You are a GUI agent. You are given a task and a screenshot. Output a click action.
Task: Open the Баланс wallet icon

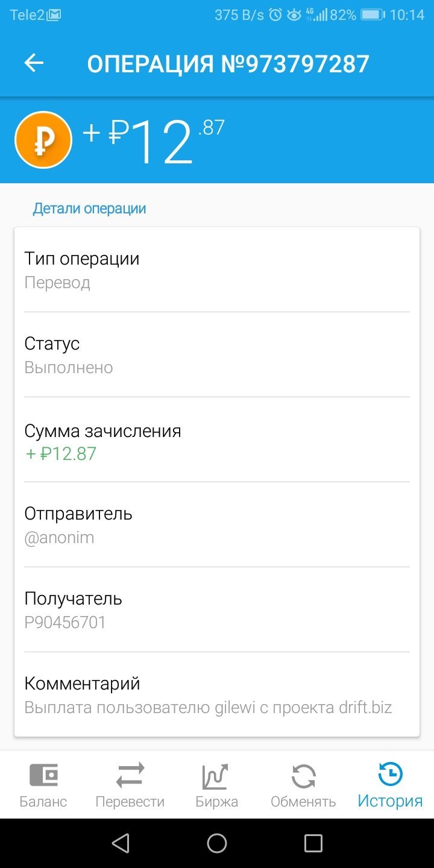pos(43,775)
